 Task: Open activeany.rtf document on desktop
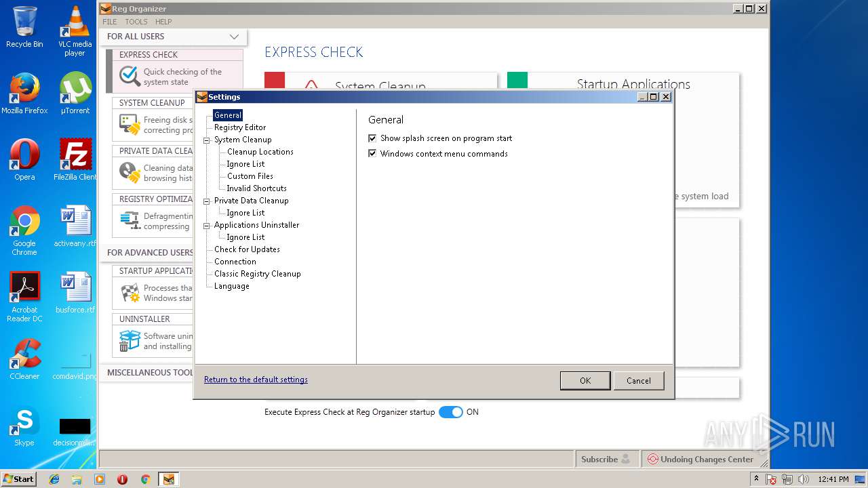point(75,226)
